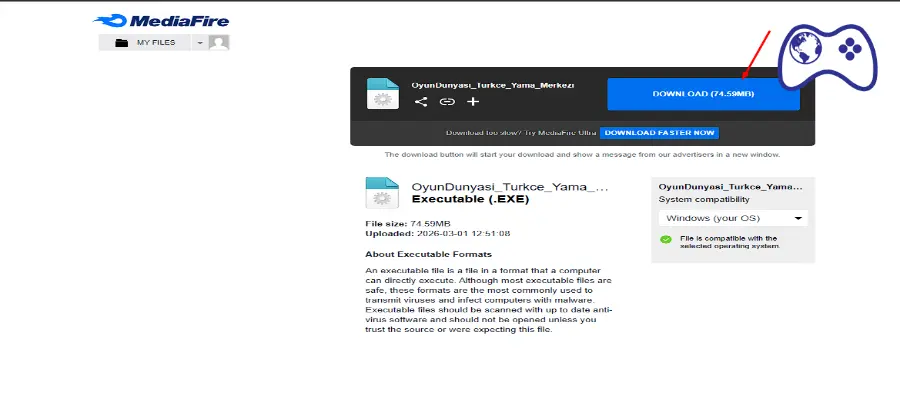
Task: Click the black folder icon in MY FILES
Action: [x=121, y=43]
